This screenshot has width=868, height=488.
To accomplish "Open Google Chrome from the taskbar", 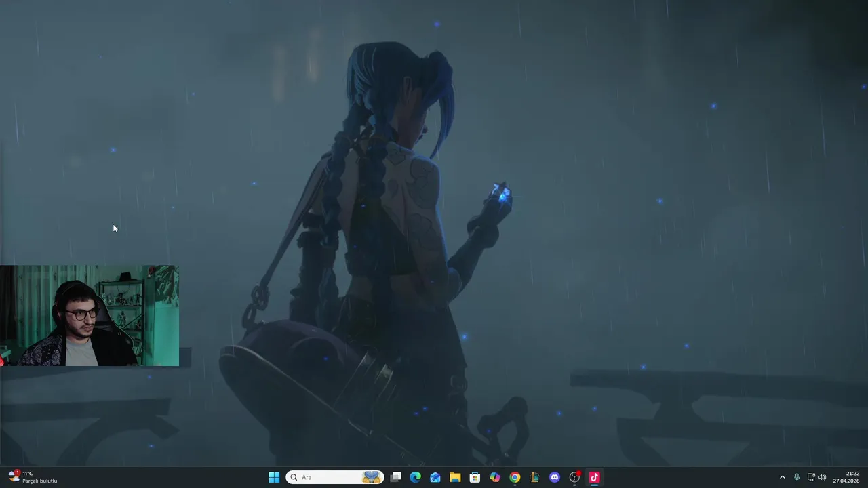I will coord(515,477).
